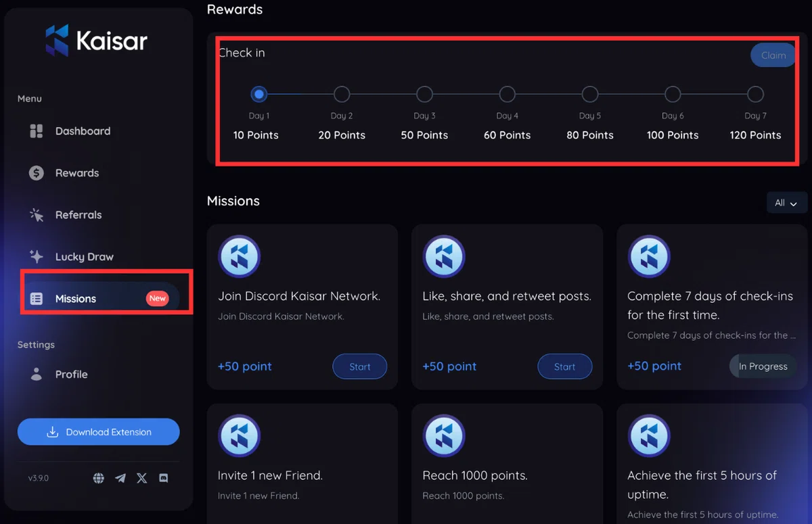The image size is (812, 524).
Task: Select the Day 5 check-in circle
Action: (x=590, y=94)
